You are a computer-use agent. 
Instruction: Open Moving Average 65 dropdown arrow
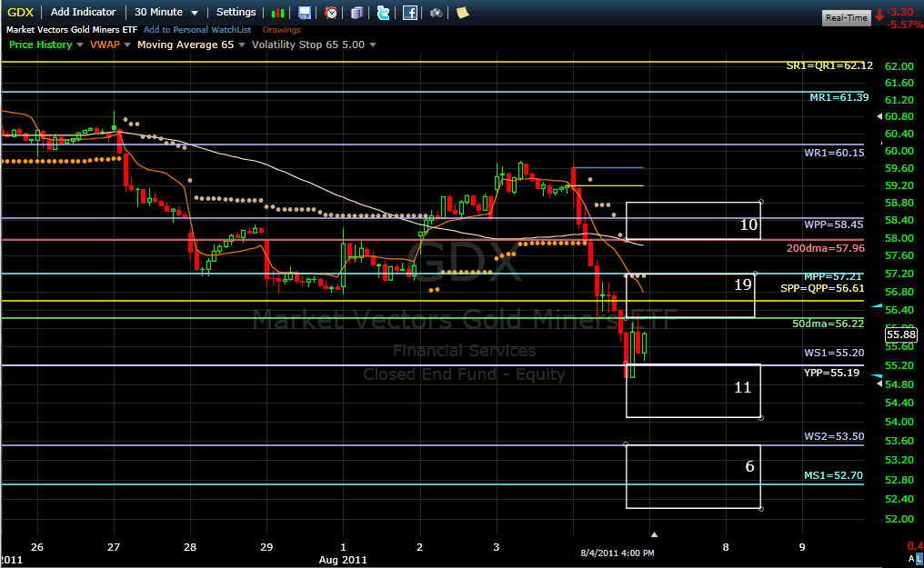coord(242,45)
